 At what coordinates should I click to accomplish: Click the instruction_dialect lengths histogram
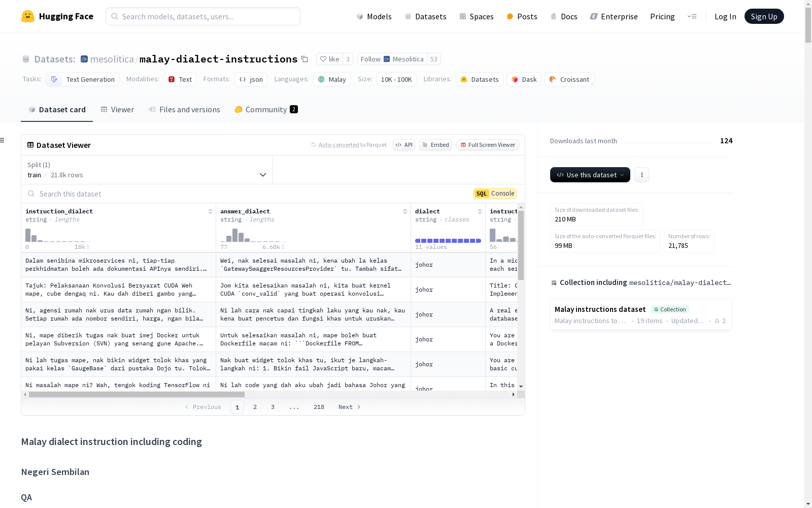58,235
